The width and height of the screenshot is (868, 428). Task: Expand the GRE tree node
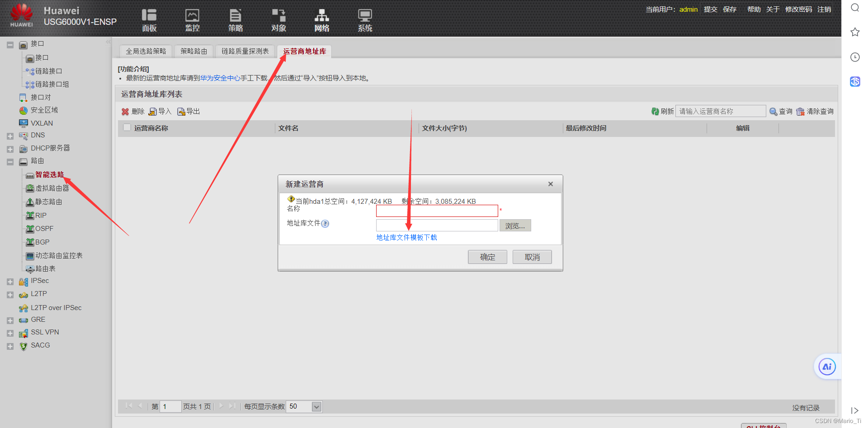pos(10,321)
